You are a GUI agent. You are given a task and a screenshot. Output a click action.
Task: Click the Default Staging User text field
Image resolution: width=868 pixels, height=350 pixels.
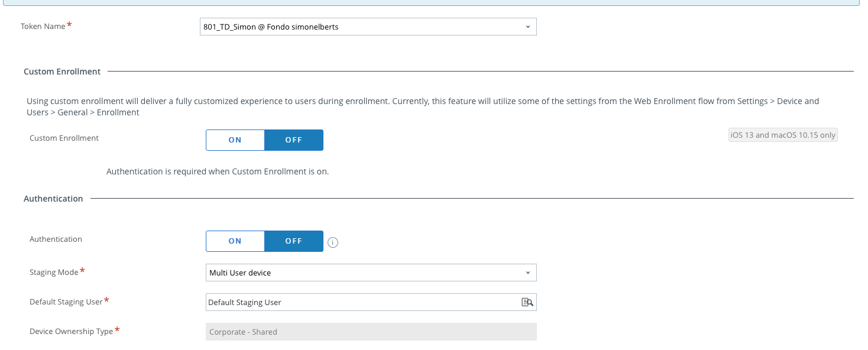coord(362,302)
